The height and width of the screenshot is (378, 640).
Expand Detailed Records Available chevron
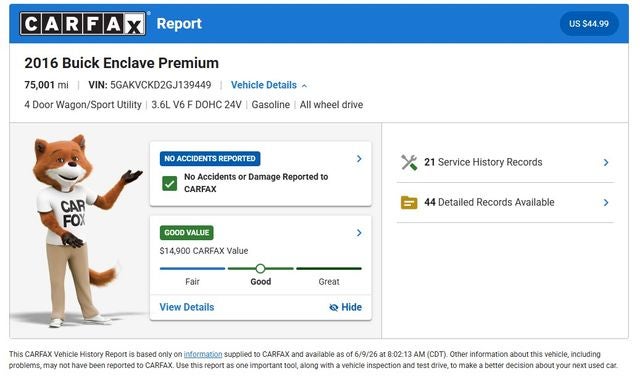[x=606, y=202]
